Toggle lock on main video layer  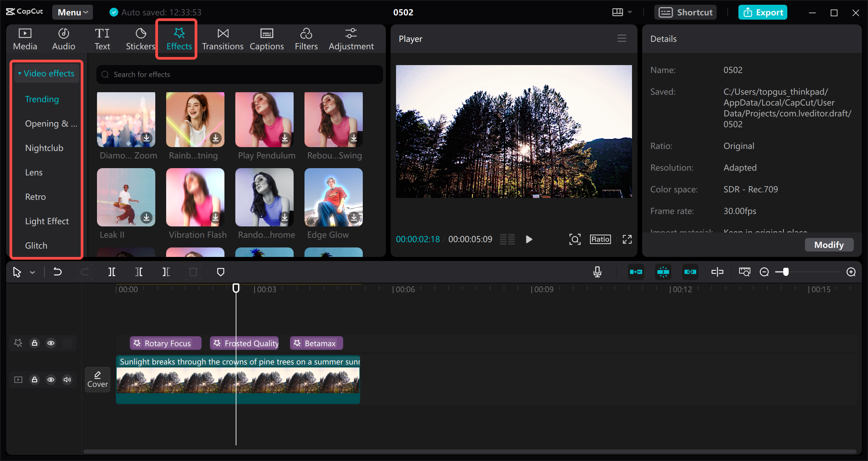[x=35, y=380]
